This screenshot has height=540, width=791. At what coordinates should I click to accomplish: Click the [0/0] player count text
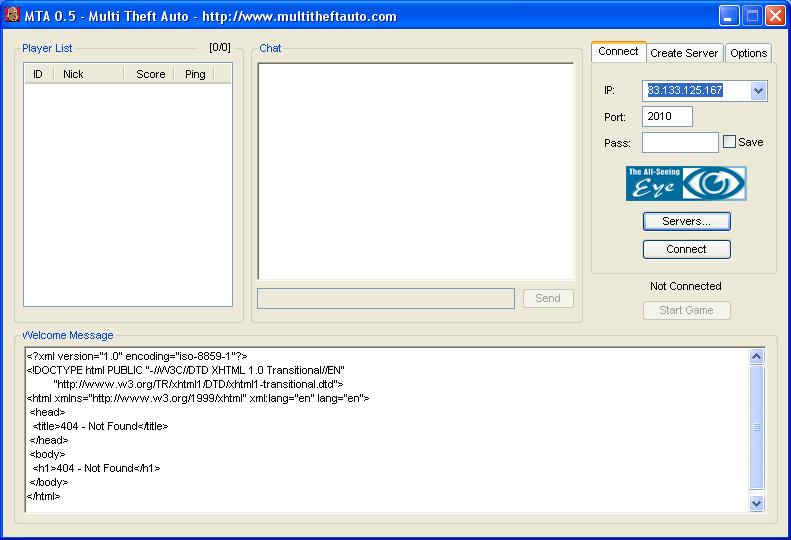pyautogui.click(x=219, y=47)
